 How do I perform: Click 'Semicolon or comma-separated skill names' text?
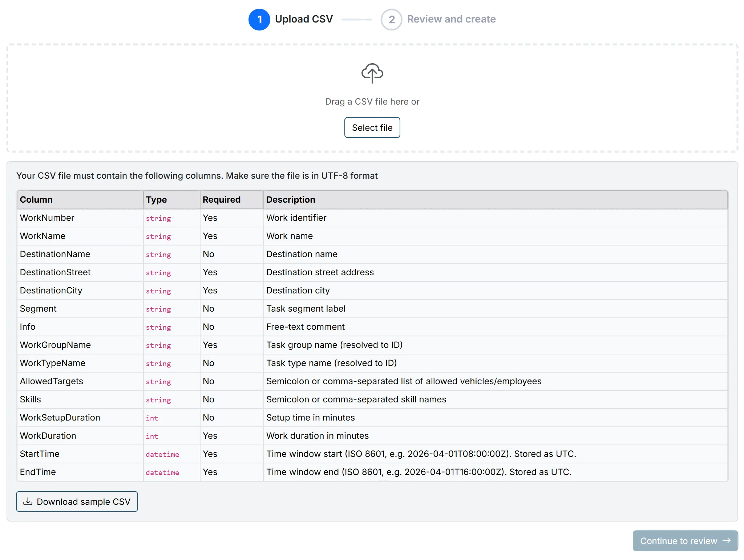356,399
